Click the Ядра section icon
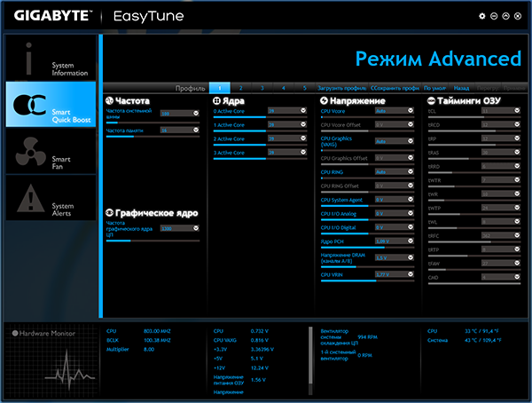Screen dimensions: 532x403 click(216, 100)
